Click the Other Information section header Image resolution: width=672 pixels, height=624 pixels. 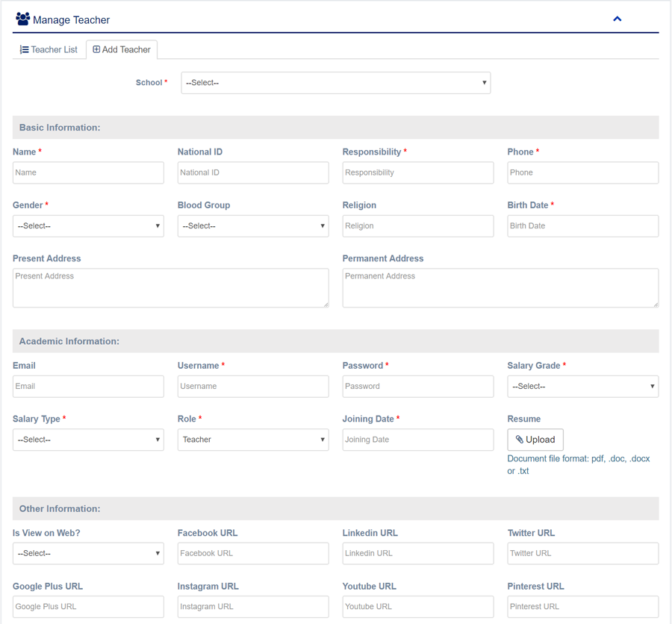pyautogui.click(x=335, y=509)
